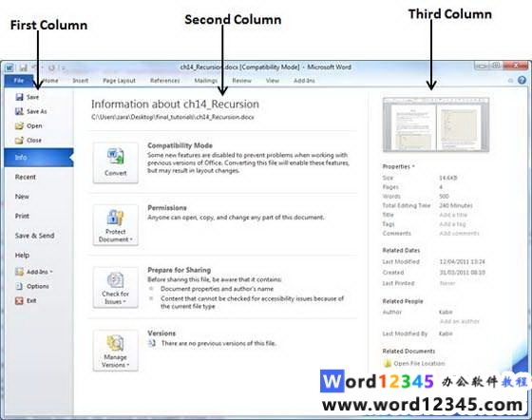
Task: Click the Last Modified date value
Action: point(462,261)
